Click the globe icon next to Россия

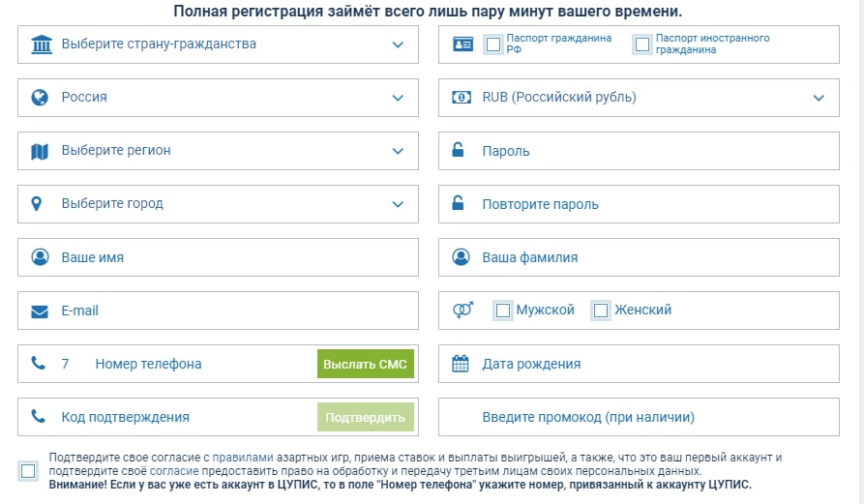click(x=40, y=98)
